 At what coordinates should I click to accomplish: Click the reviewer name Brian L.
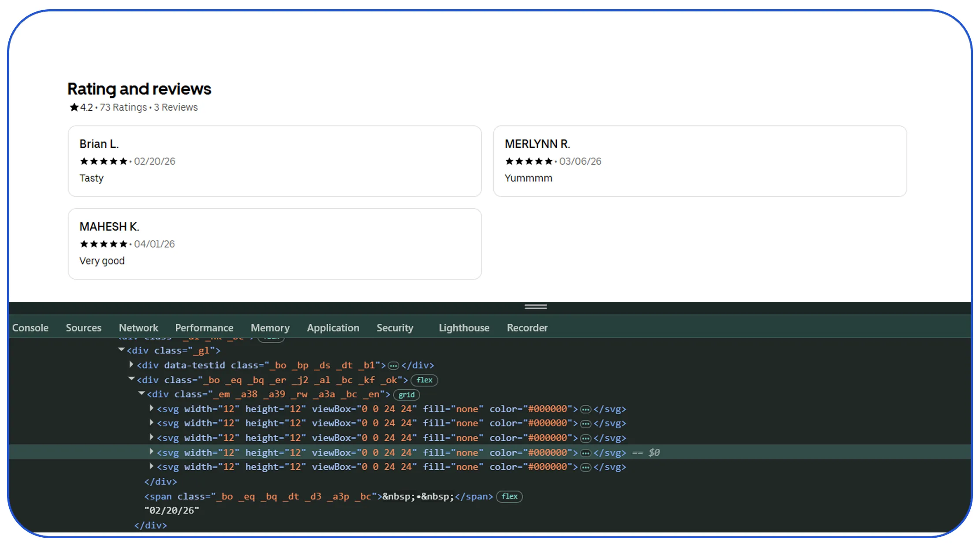(99, 144)
